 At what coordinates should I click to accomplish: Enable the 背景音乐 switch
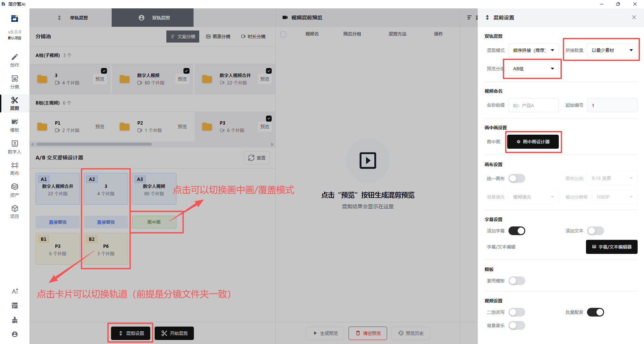pos(517,326)
